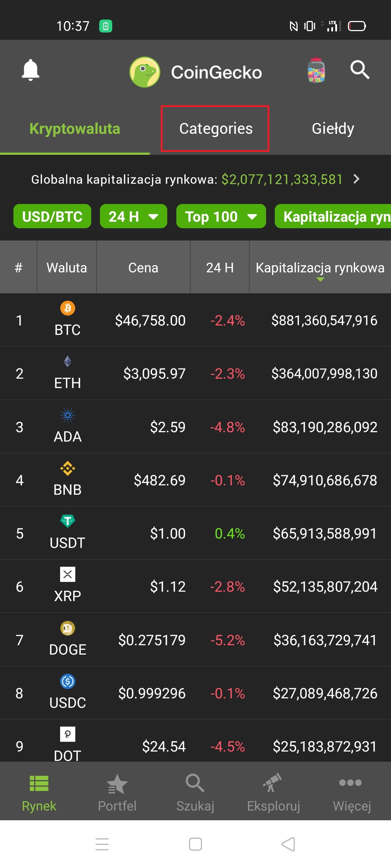391x868 pixels.
Task: Open the ETH row in list
Action: [x=195, y=373]
